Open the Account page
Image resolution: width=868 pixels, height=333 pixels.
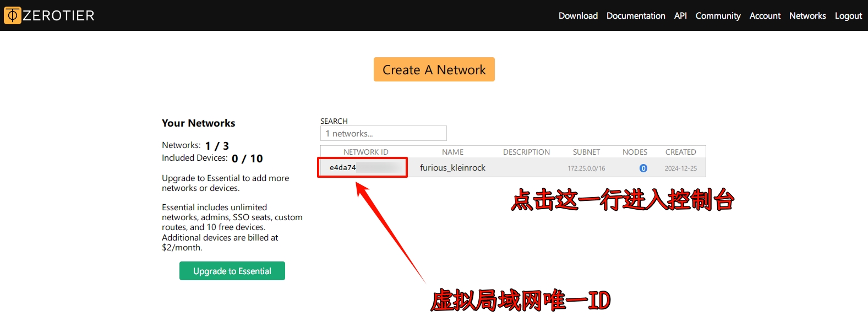tap(765, 15)
